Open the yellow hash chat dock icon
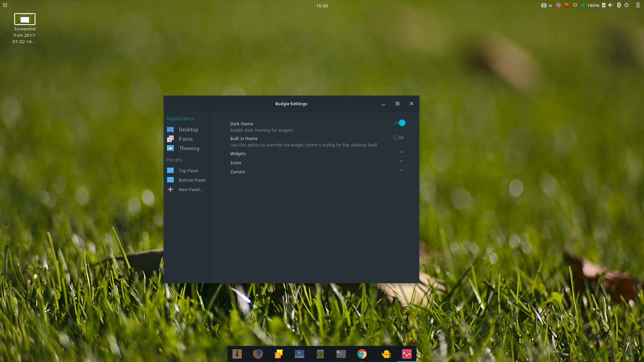The width and height of the screenshot is (644, 362). (x=279, y=354)
